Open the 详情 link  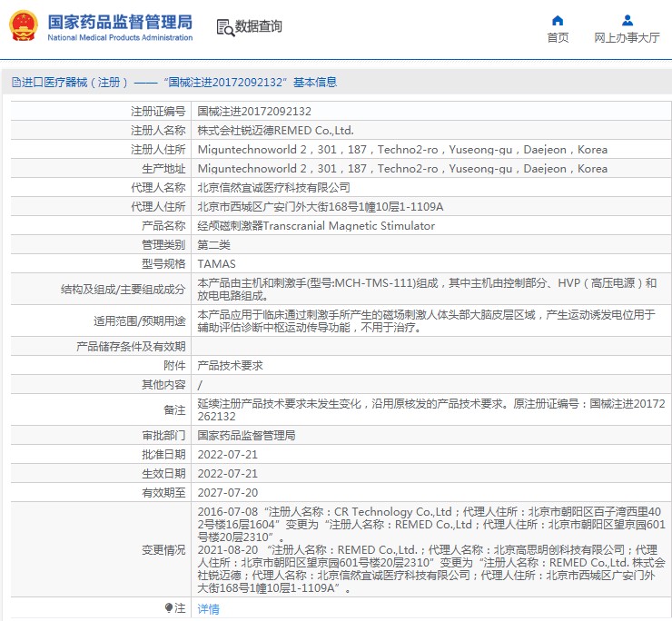[x=208, y=609]
